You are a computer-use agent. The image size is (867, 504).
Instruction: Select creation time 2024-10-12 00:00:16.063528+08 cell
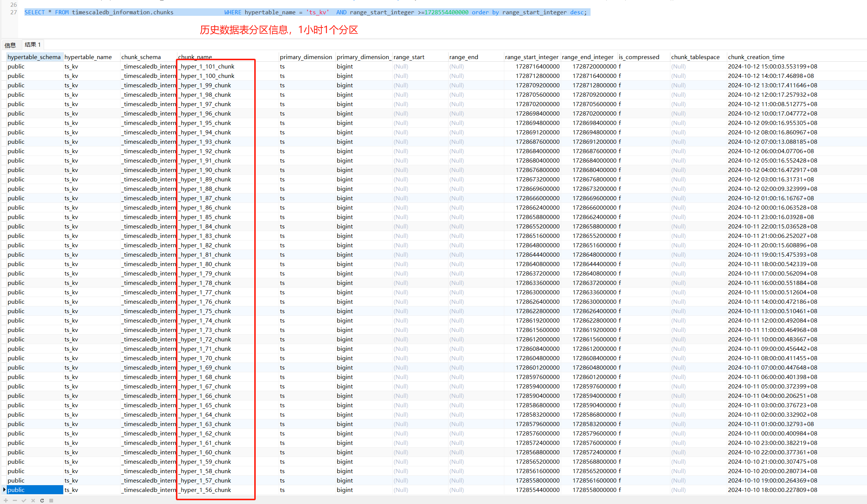772,207
